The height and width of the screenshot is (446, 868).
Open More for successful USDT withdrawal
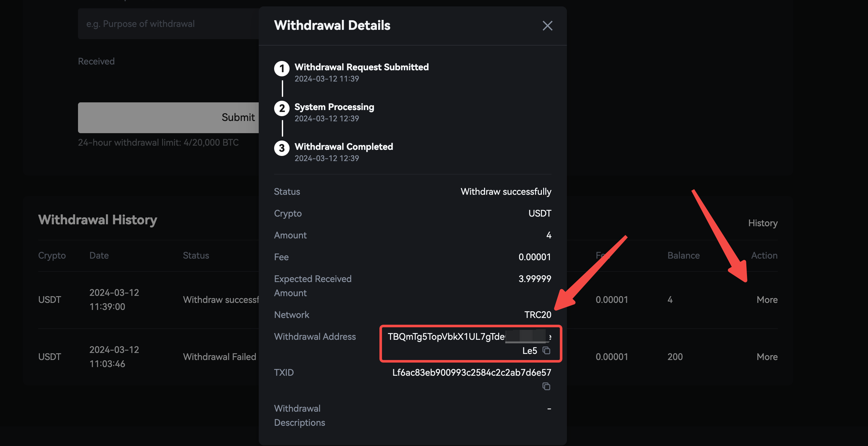767,299
